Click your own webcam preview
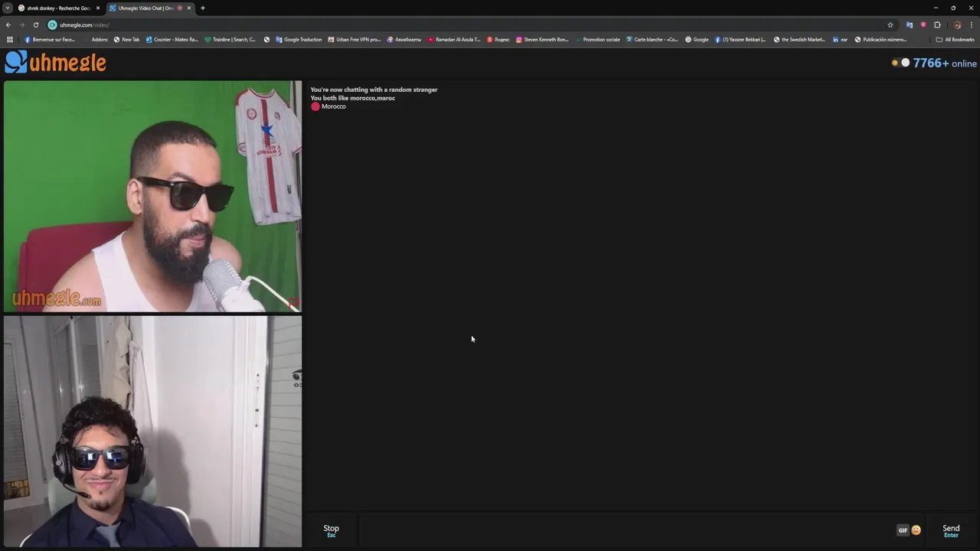 [x=152, y=432]
